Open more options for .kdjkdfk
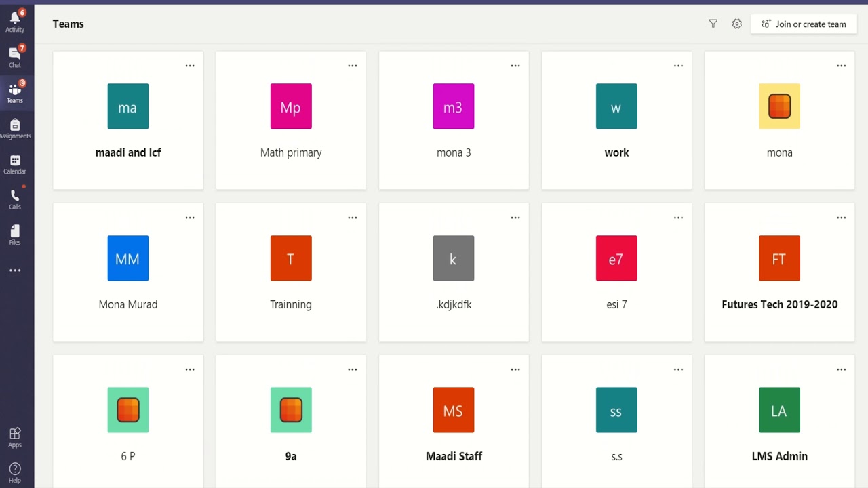The width and height of the screenshot is (868, 488). pyautogui.click(x=515, y=218)
